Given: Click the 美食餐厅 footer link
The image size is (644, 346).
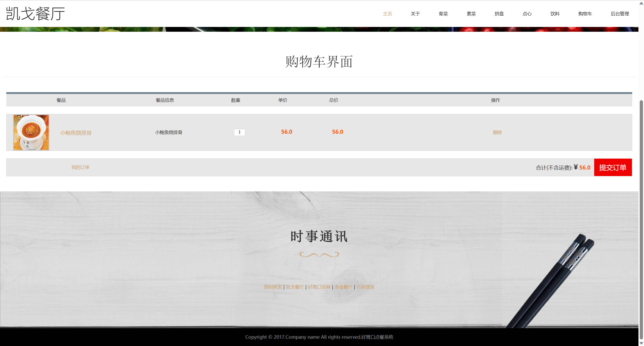Looking at the screenshot, I should tap(343, 287).
